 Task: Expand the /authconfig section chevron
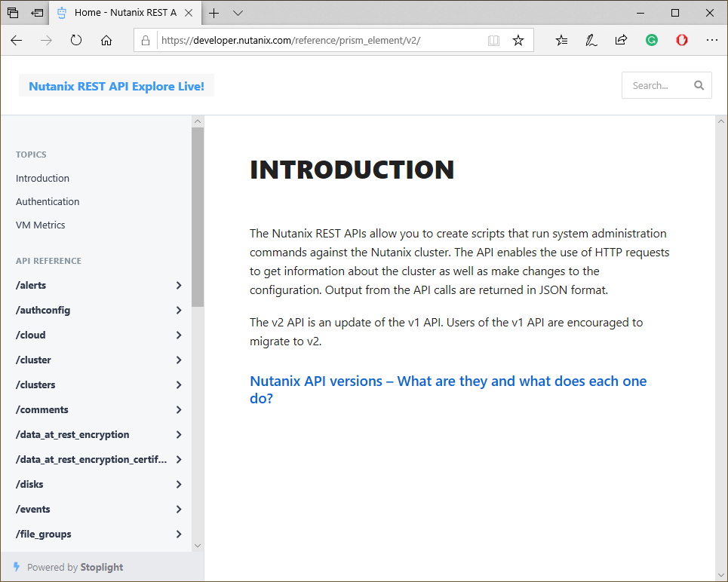coord(179,310)
